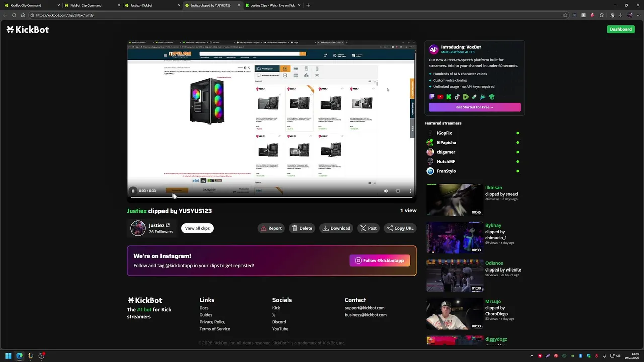644x362 pixels.
Task: Open browser downloads icon
Action: [x=621, y=15]
